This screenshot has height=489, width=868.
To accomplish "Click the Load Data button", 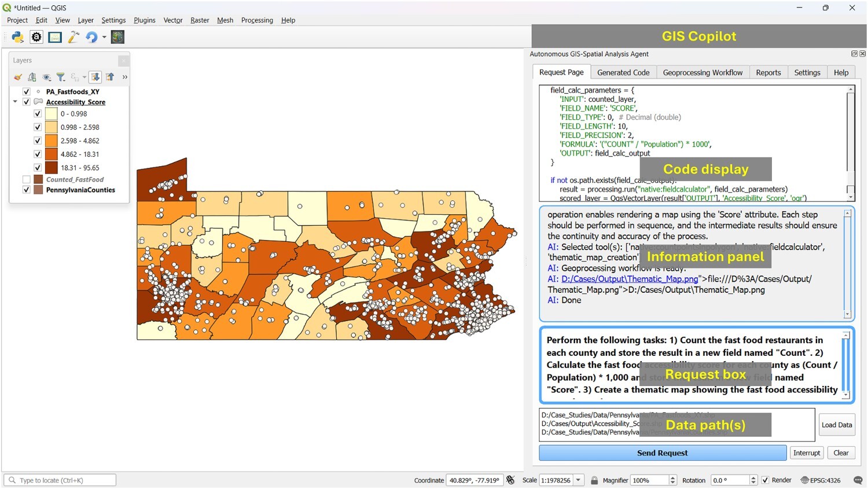I will click(x=837, y=425).
